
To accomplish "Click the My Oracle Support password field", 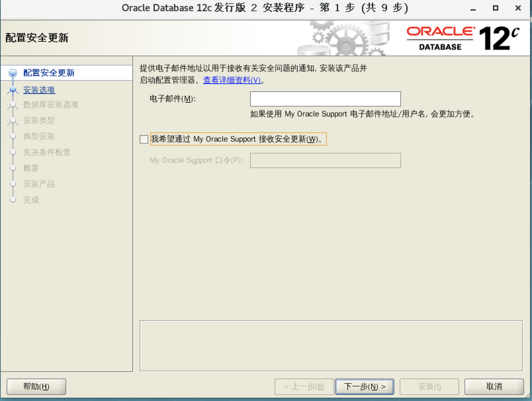I will click(x=325, y=160).
